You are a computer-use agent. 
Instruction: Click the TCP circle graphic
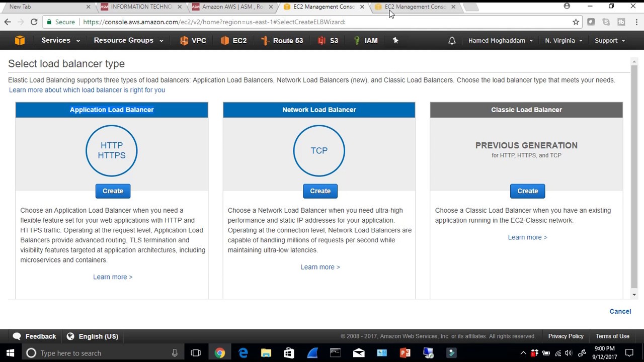(x=319, y=150)
